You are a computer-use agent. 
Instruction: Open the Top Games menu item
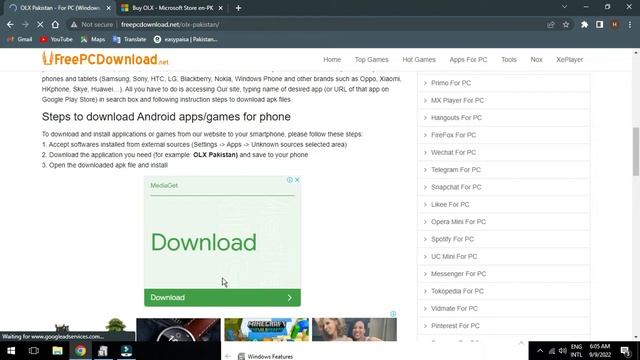coord(371,60)
